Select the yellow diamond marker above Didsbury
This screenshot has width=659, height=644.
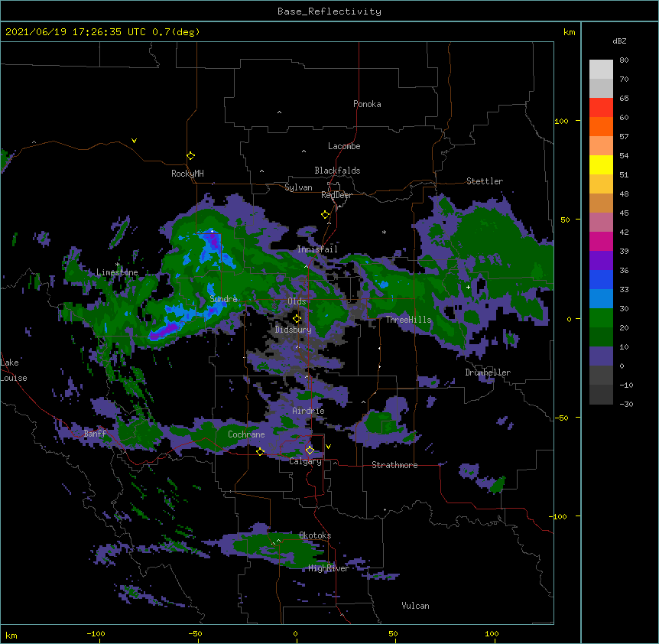pos(297,318)
